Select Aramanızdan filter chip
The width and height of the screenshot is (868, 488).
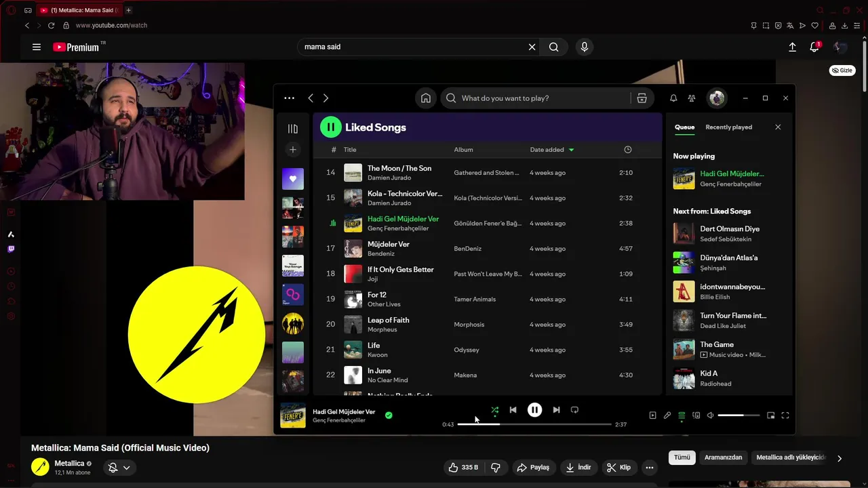click(723, 457)
